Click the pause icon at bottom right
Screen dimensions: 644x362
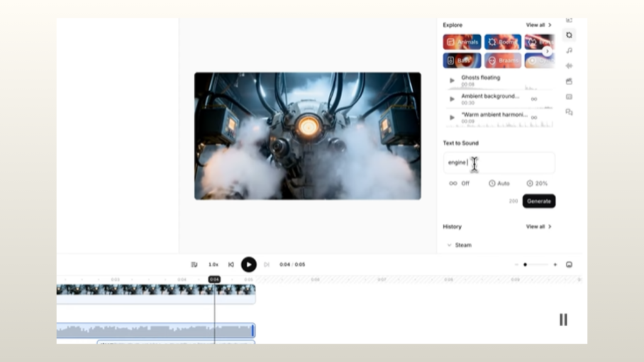click(x=563, y=320)
